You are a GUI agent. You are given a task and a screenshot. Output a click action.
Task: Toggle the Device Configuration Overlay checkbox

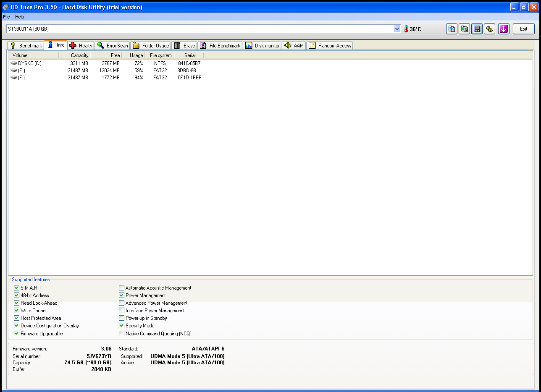[x=17, y=326]
